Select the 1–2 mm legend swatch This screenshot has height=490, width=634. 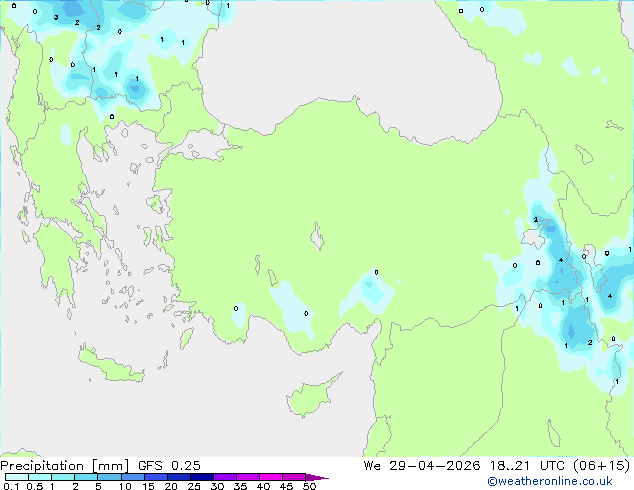(x=63, y=477)
